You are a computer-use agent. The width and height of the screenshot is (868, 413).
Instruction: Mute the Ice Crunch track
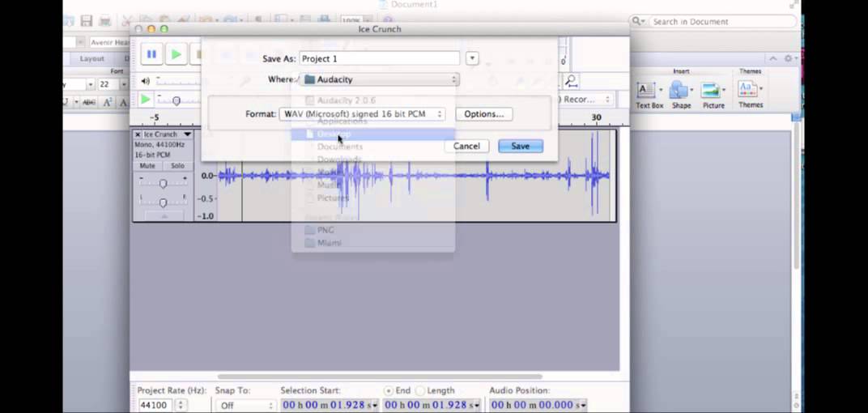coord(147,165)
